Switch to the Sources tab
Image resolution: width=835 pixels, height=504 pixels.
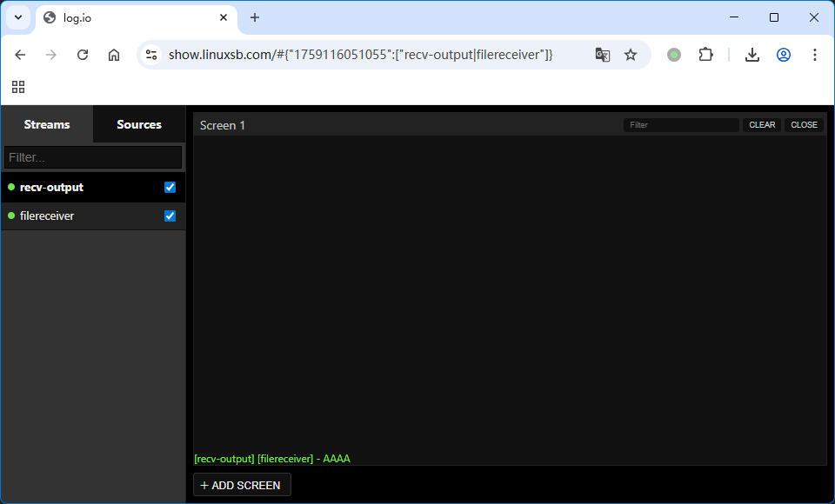click(139, 124)
